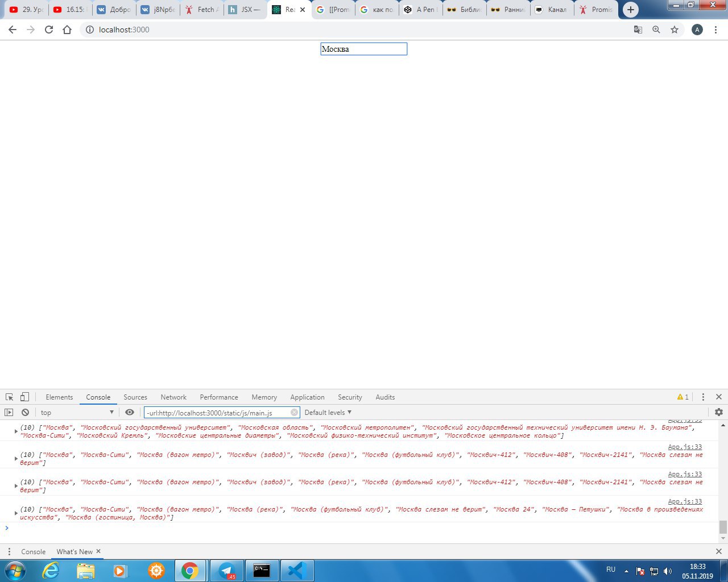Open the Security tab
Viewport: 728px width, 582px height.
(x=350, y=397)
